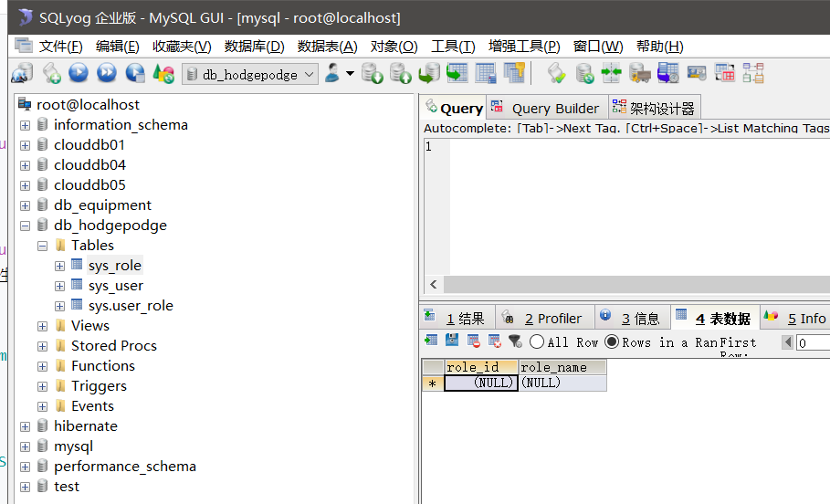
Task: Click the visual data compare icon
Action: (725, 73)
